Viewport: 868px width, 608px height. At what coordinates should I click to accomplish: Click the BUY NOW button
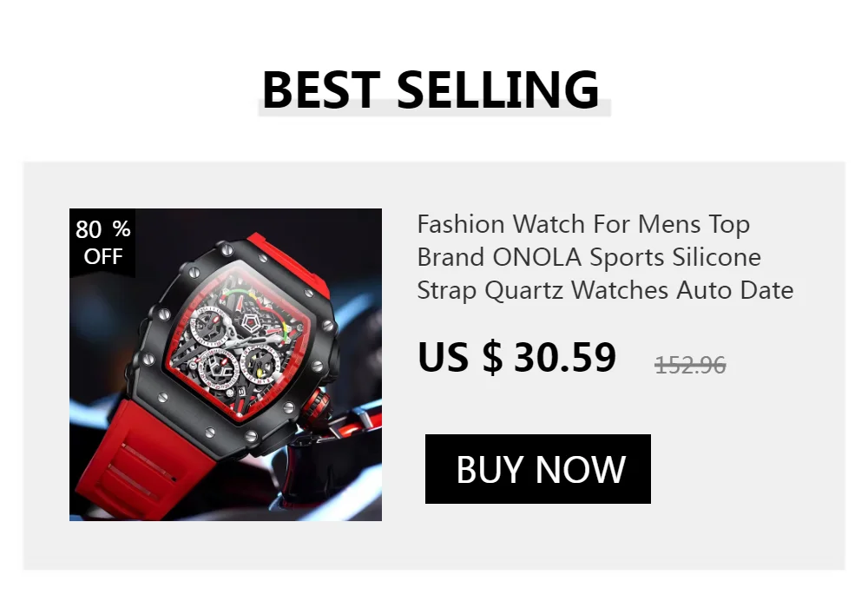pos(537,469)
